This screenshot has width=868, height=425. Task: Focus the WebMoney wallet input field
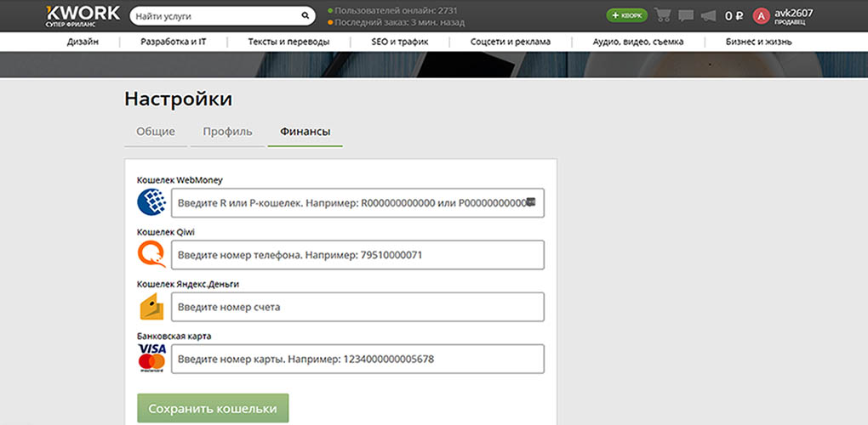[x=357, y=203]
